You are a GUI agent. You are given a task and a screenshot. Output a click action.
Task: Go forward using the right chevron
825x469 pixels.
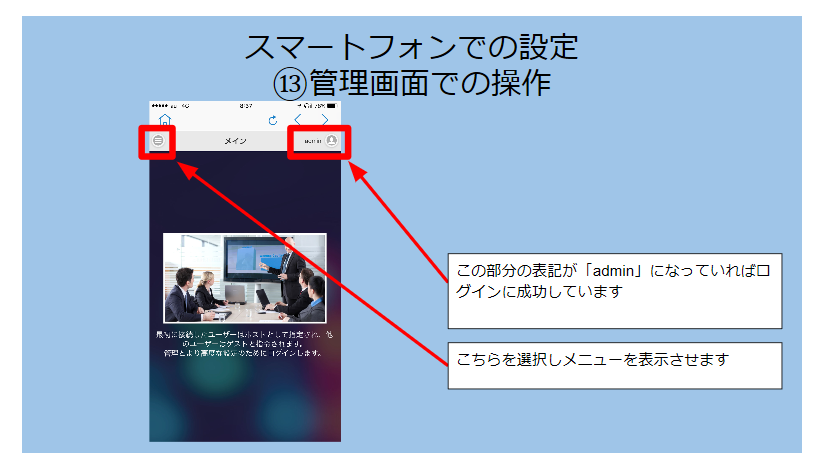point(324,120)
